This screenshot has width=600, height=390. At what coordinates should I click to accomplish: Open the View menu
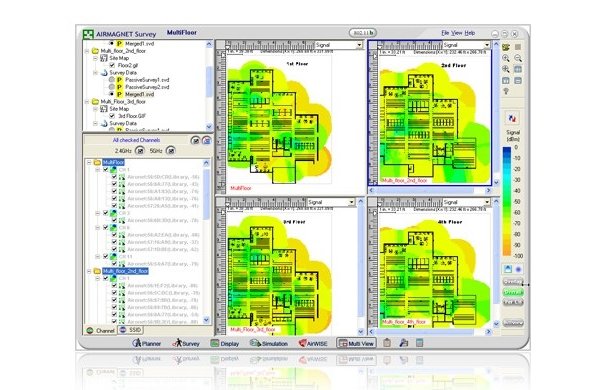click(457, 33)
